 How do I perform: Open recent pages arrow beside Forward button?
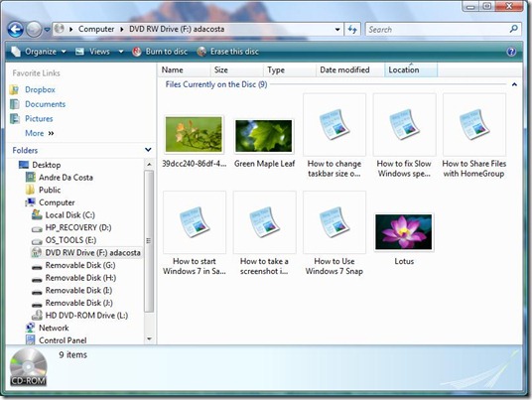48,30
